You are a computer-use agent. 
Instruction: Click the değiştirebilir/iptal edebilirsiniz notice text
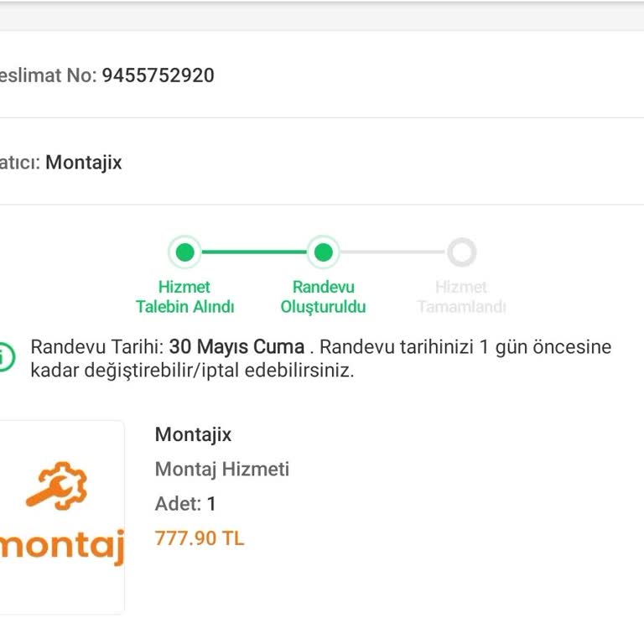coord(219,371)
